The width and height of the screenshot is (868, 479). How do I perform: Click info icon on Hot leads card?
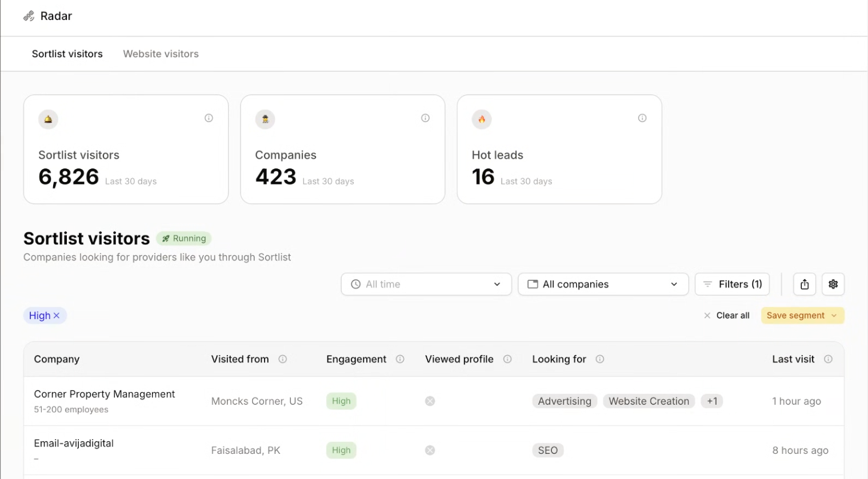642,118
